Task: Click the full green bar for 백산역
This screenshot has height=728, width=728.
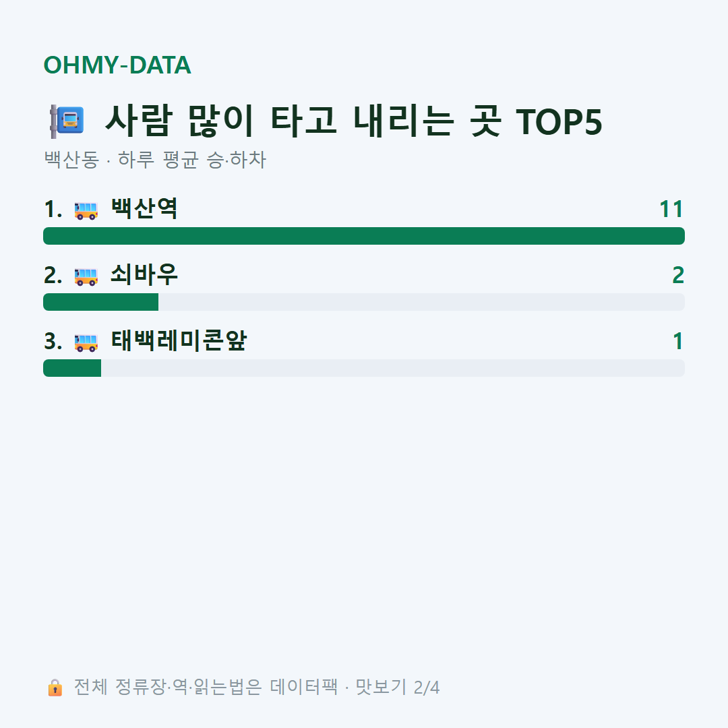Action: click(x=364, y=236)
